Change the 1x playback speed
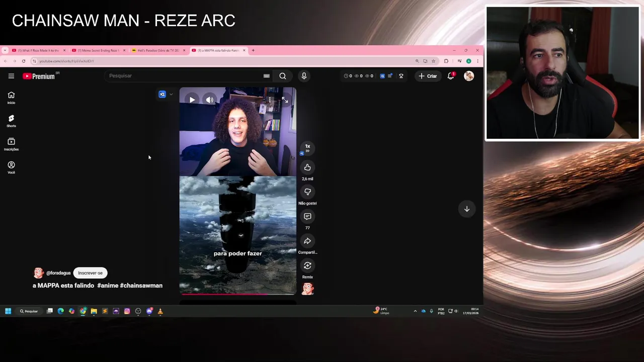Viewport: 644px width, 362px height. click(x=307, y=148)
